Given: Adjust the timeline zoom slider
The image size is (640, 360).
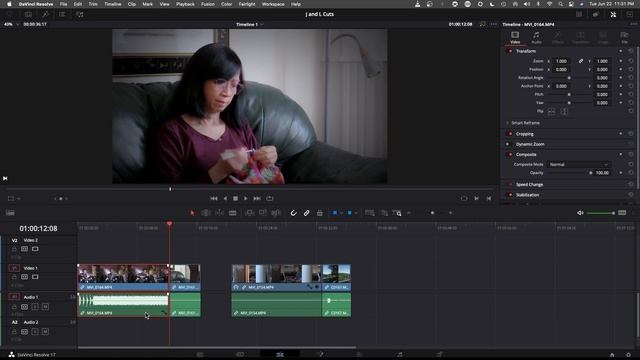Looking at the screenshot, I should tap(431, 213).
